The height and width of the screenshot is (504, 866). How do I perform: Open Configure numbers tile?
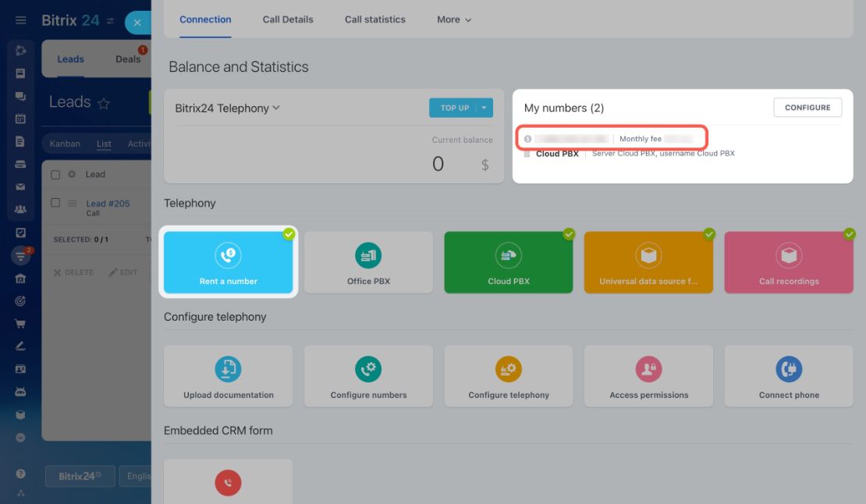pos(368,376)
